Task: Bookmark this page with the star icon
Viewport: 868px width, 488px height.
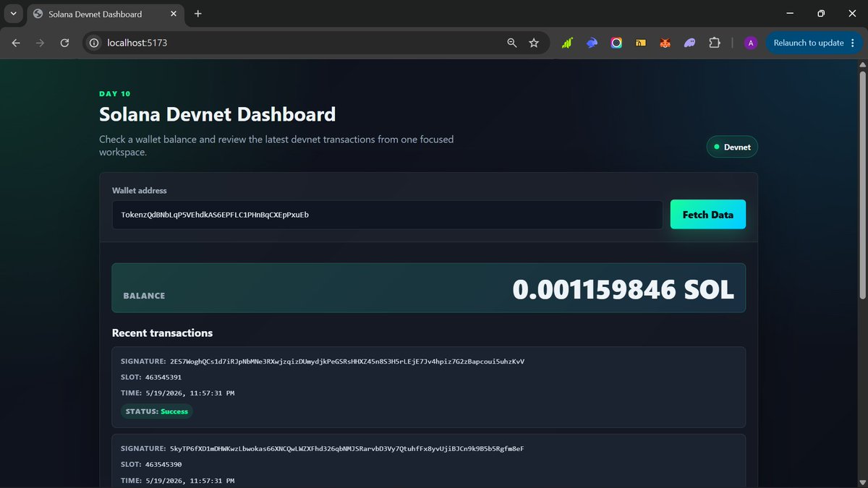Action: pyautogui.click(x=534, y=43)
